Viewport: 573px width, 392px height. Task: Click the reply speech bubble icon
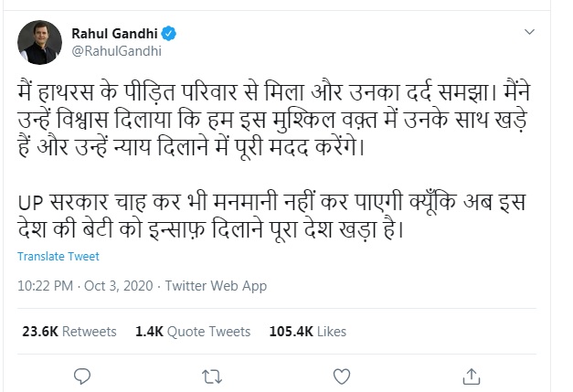tap(82, 376)
